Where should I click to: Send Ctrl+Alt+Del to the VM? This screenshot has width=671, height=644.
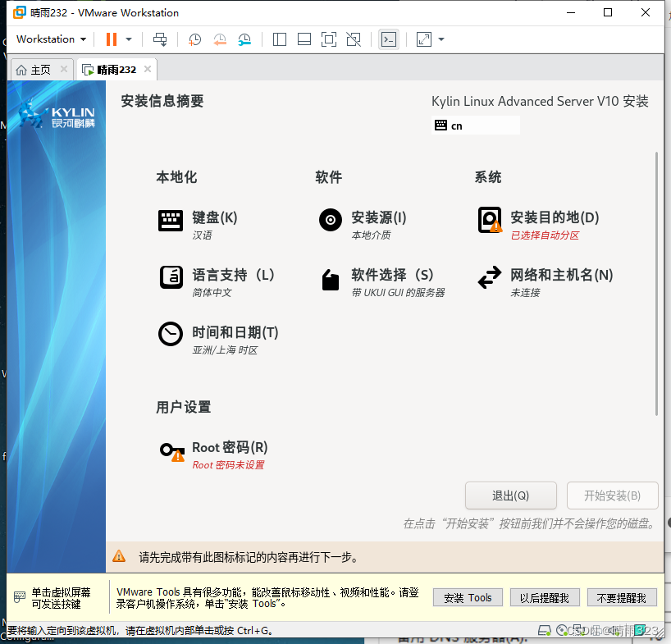(x=160, y=39)
